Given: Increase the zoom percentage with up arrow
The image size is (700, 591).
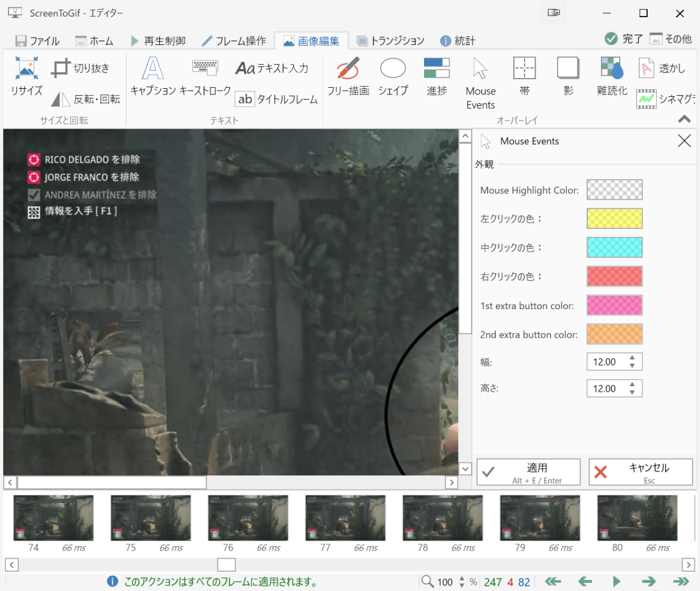Looking at the screenshot, I should click(x=462, y=578).
